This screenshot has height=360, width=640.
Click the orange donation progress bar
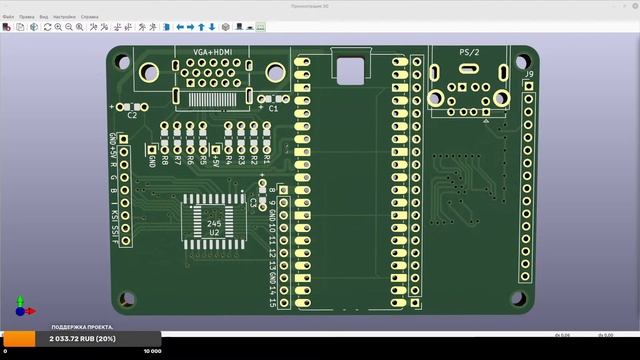point(19,339)
